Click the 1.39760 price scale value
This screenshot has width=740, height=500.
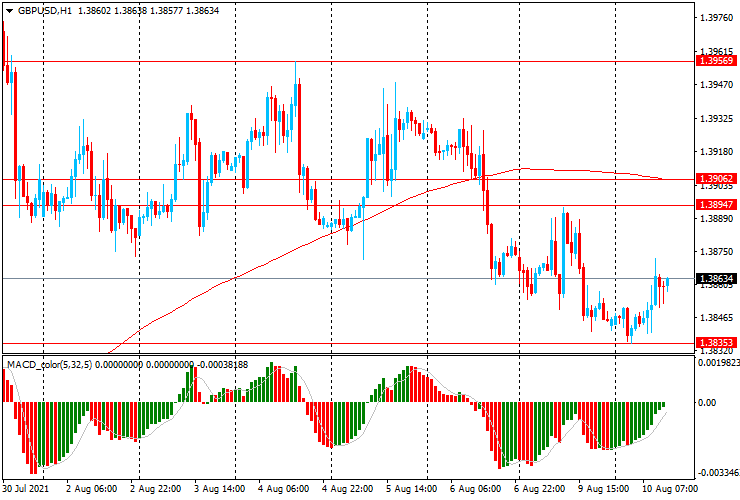[x=716, y=18]
